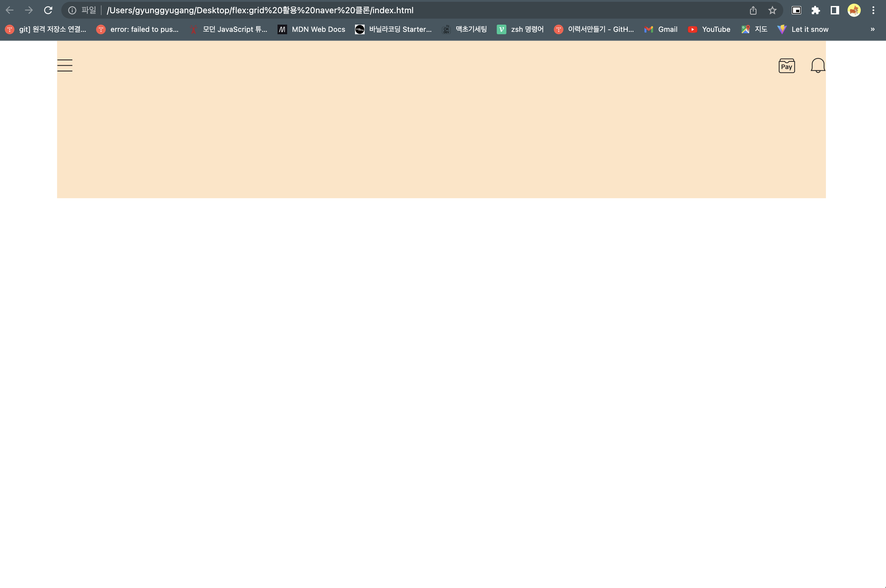Image resolution: width=886 pixels, height=588 pixels.
Task: Go back with the back arrow
Action: [x=10, y=10]
